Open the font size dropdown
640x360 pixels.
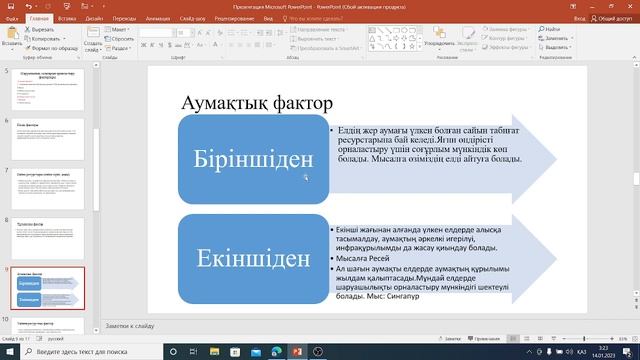[192, 33]
